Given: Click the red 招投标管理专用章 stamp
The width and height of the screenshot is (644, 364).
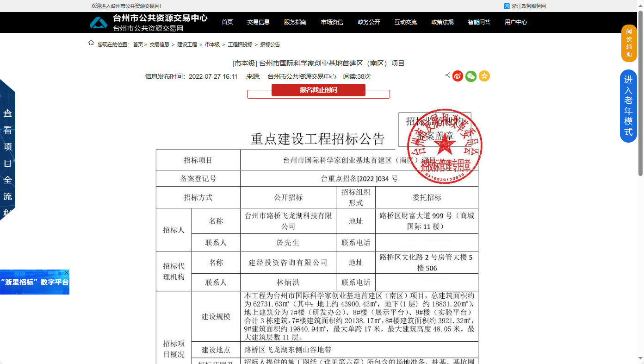Looking at the screenshot, I should [445, 147].
